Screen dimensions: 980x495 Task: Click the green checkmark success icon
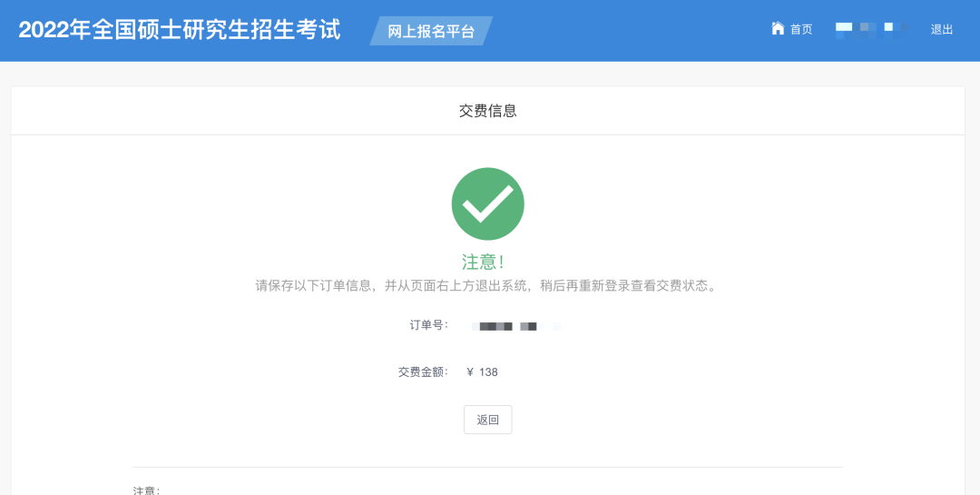tap(487, 203)
